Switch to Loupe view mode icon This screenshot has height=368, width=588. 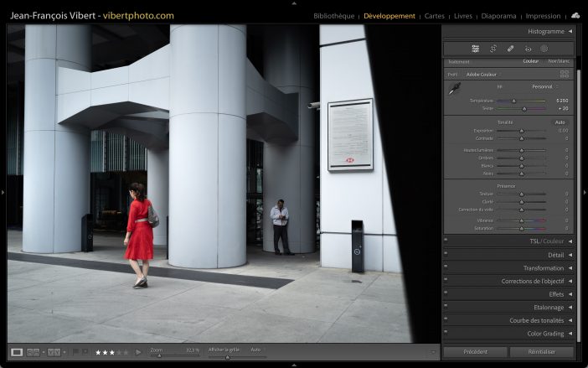(x=16, y=352)
